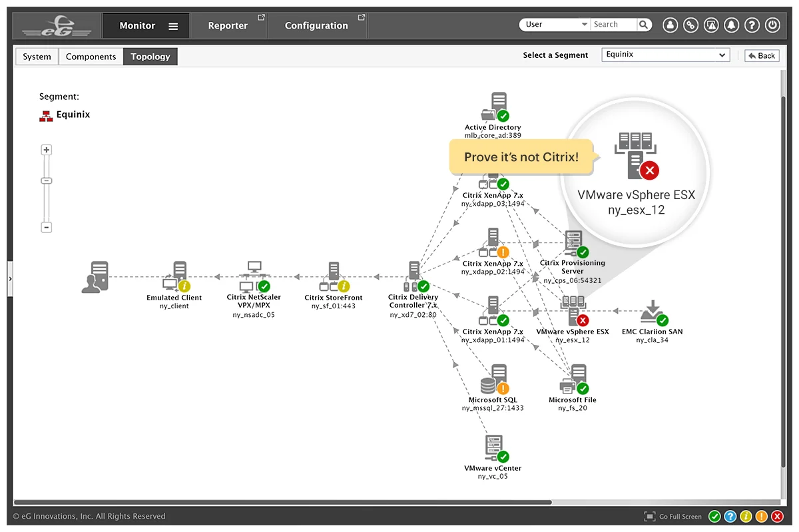
Task: Open the notifications bell icon
Action: (x=732, y=25)
